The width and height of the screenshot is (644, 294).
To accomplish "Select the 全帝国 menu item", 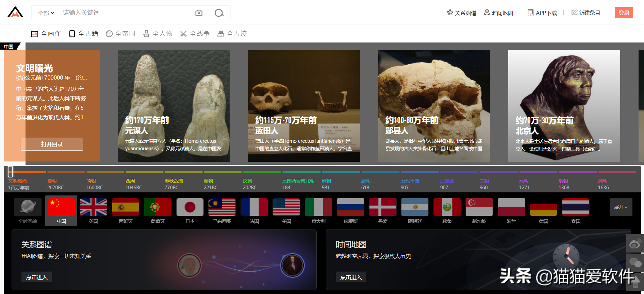I will click(120, 34).
